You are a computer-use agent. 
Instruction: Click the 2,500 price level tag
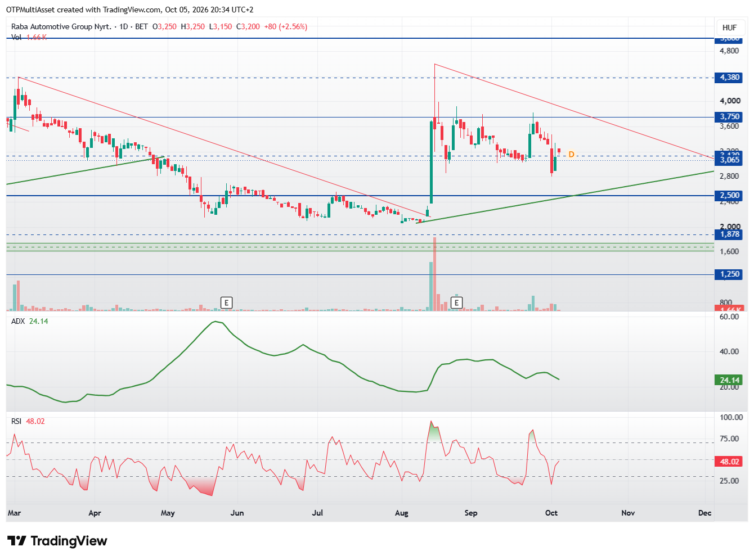tap(729, 196)
